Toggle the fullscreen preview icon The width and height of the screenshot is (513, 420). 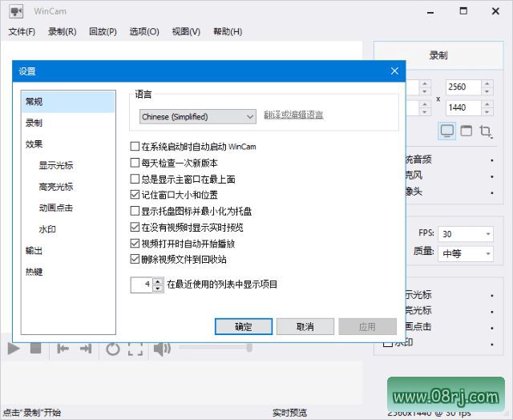[135, 348]
